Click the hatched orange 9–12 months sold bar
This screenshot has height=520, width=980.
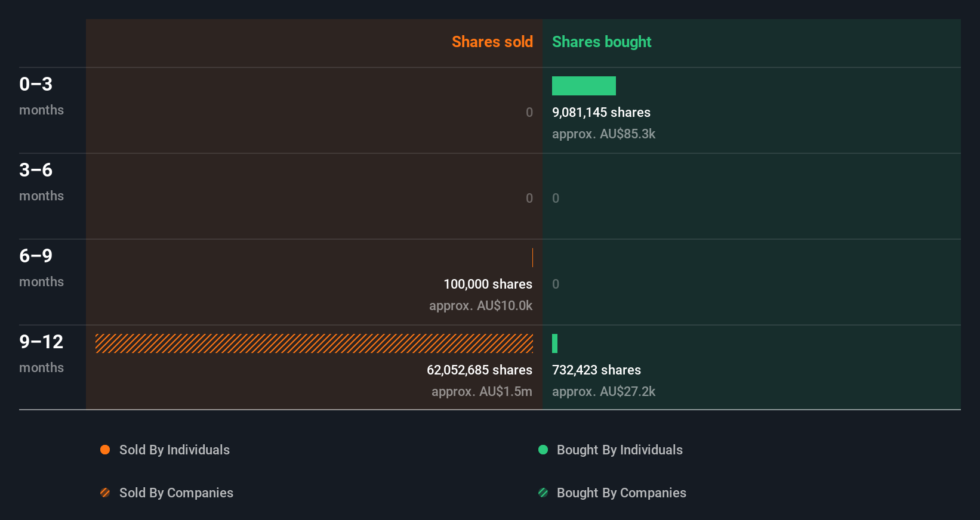(314, 343)
